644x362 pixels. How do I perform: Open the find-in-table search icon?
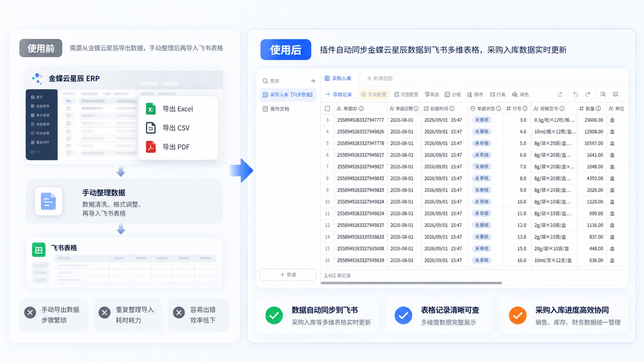603,94
